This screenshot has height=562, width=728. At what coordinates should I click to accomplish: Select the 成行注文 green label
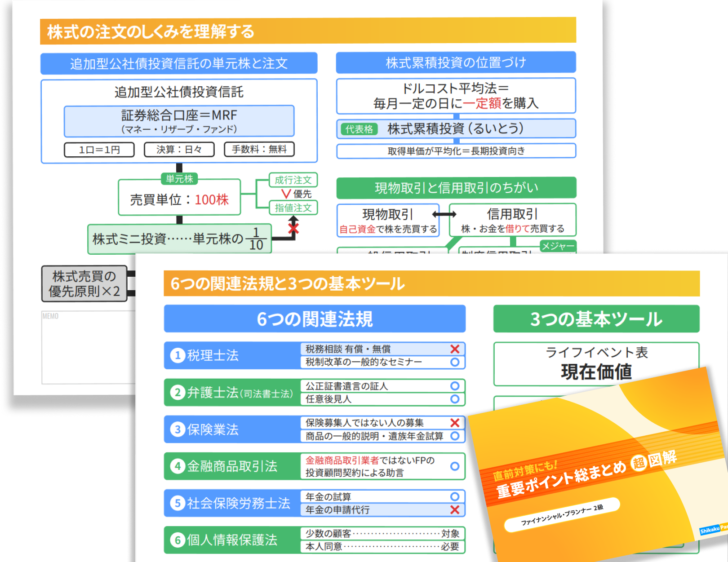pos(293,180)
